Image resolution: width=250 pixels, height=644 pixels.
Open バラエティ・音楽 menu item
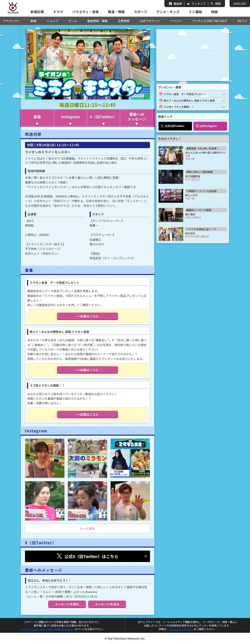click(x=85, y=12)
